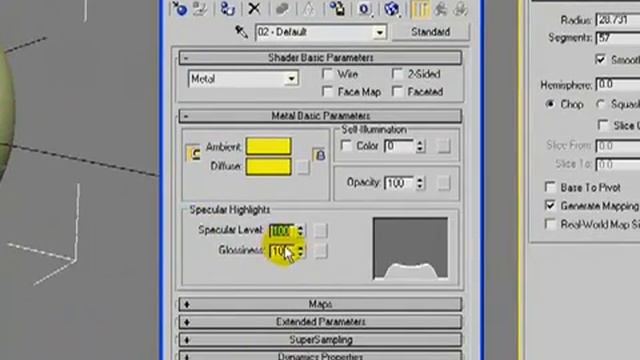This screenshot has width=640, height=360.
Task: Click the Self-Illumination value spinner arrows
Action: tap(420, 146)
